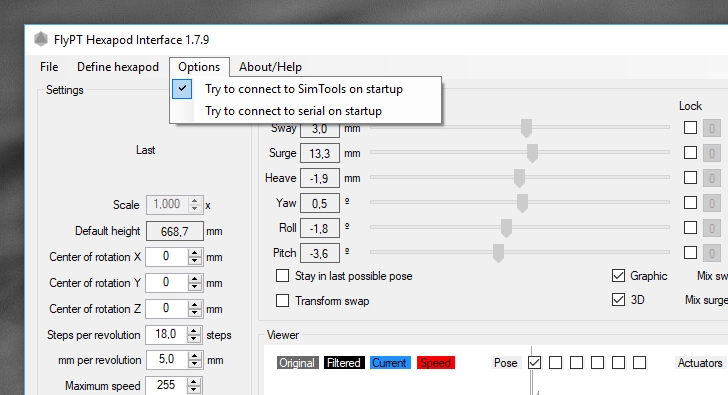Image resolution: width=728 pixels, height=395 pixels.
Task: Click the Original legend label in Viewer
Action: coord(298,363)
